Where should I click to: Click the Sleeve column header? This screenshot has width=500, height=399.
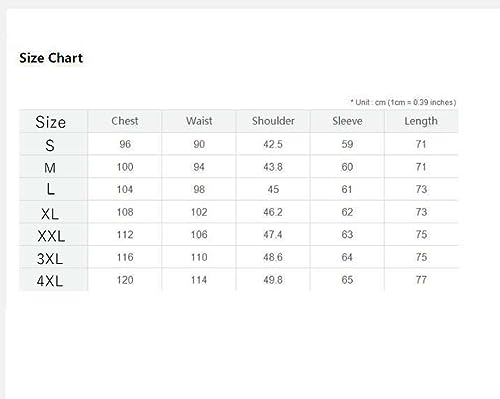pyautogui.click(x=347, y=121)
